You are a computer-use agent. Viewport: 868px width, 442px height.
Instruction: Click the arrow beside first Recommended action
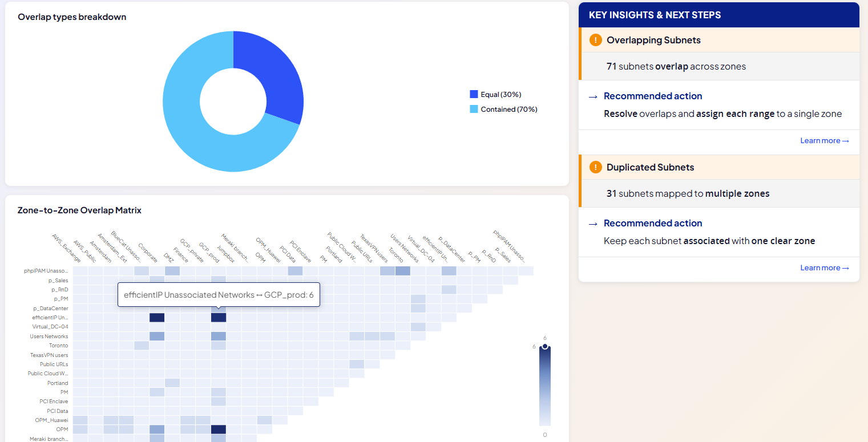tap(593, 96)
